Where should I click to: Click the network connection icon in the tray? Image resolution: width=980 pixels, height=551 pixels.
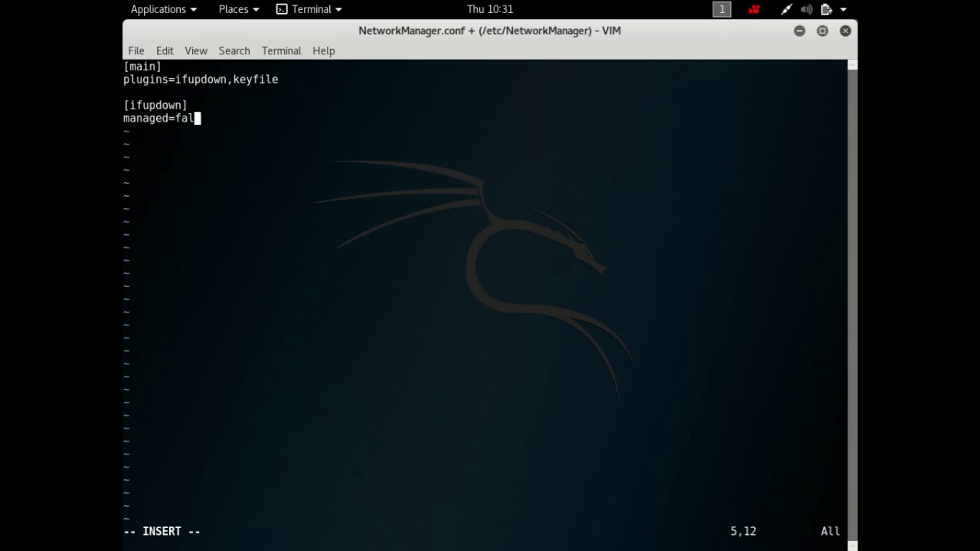tap(786, 9)
